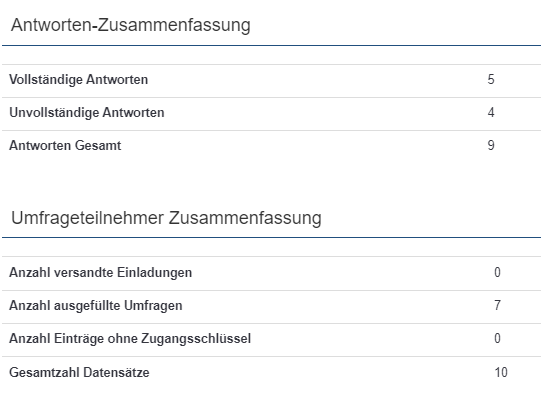Screen dimensions: 548x400
Task: Click the Vollständige Antworten row label
Action: click(x=79, y=80)
